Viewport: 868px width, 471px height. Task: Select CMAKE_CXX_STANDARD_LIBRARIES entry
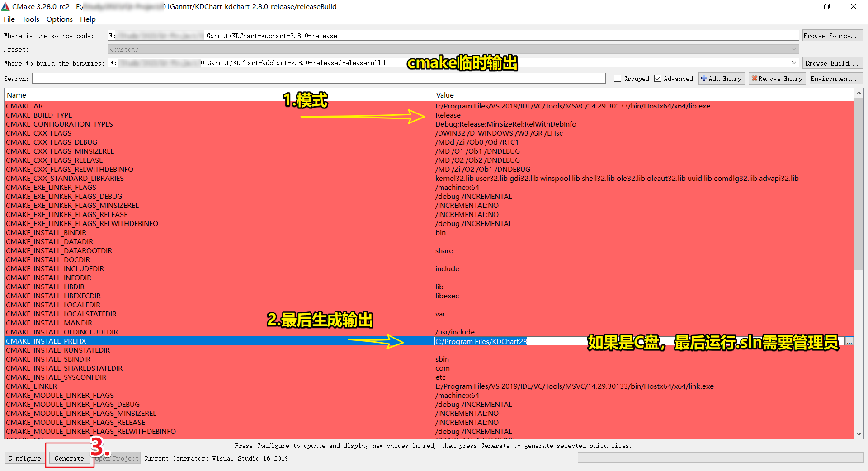coord(65,178)
